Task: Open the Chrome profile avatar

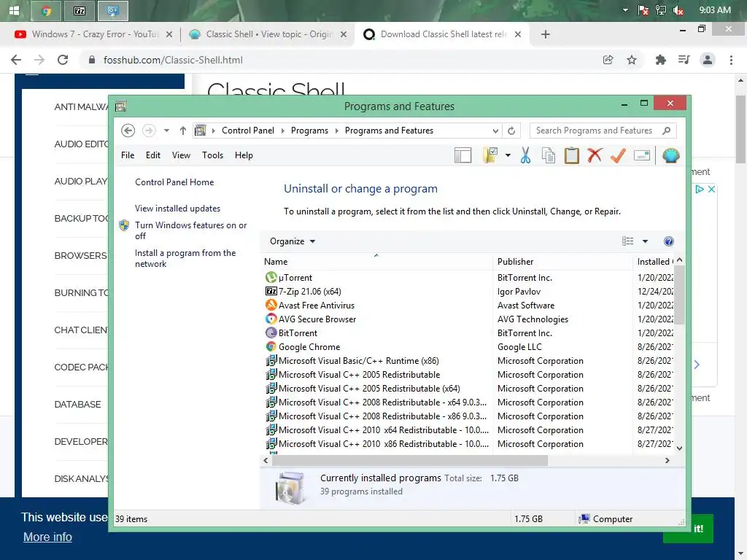Action: 708,60
